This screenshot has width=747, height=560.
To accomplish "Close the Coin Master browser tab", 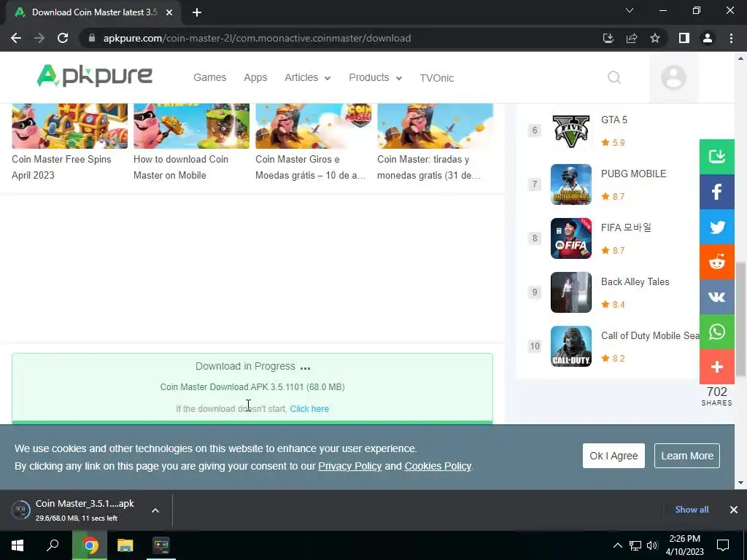I will point(169,12).
